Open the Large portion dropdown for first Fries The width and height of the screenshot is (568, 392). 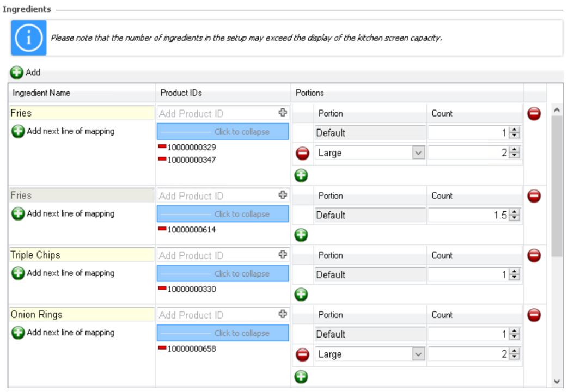coord(418,154)
